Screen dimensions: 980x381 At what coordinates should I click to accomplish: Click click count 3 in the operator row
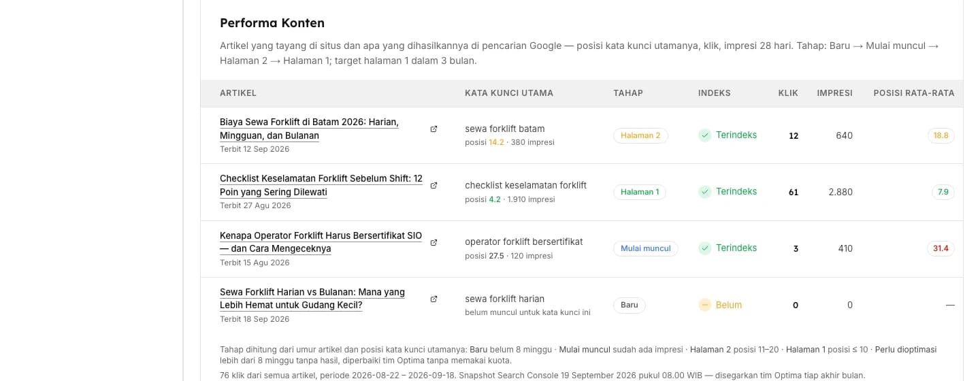[x=796, y=248]
